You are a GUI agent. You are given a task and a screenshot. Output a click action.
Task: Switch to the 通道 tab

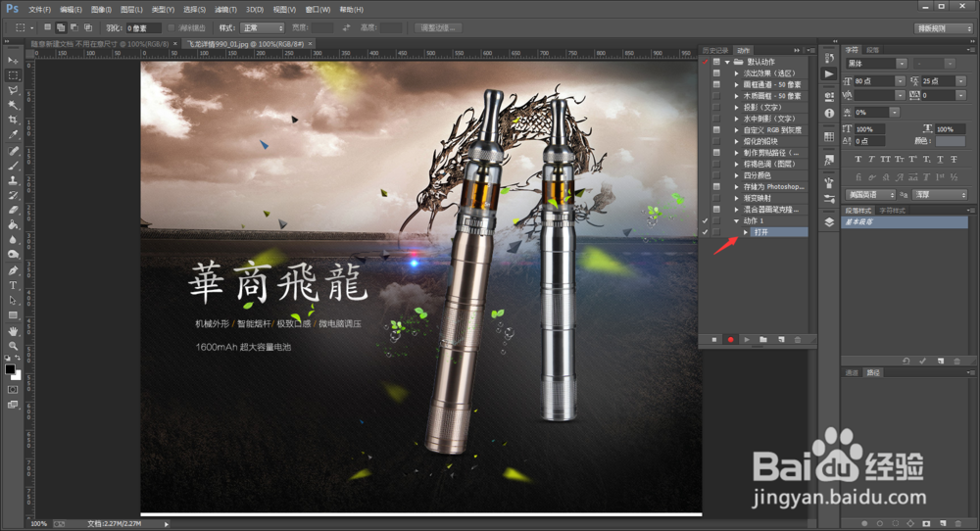(x=852, y=372)
